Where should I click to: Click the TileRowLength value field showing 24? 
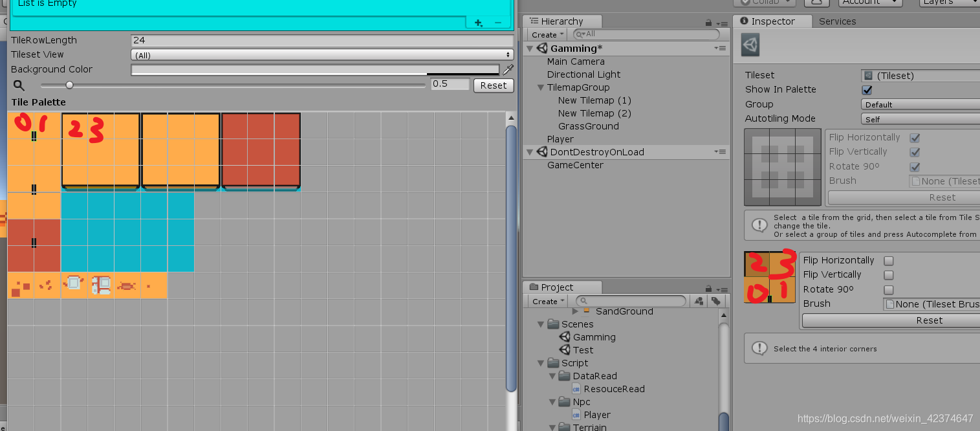[321, 40]
